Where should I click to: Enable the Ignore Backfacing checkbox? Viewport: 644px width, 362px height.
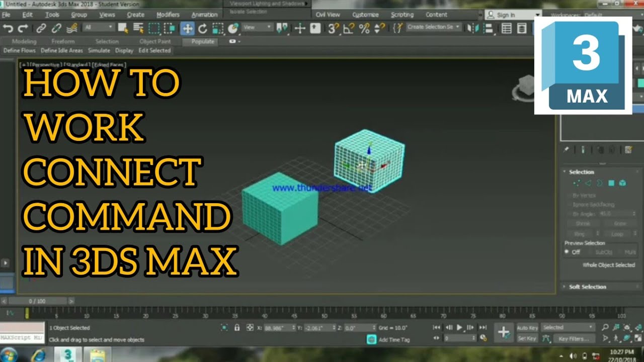tap(569, 205)
